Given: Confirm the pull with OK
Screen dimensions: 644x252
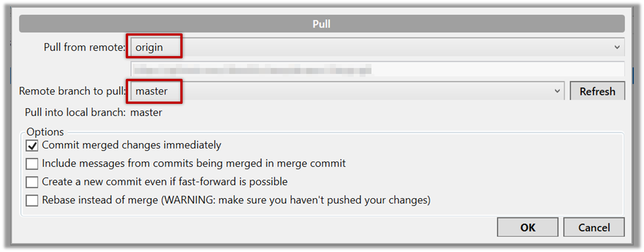Looking at the screenshot, I should point(527,227).
